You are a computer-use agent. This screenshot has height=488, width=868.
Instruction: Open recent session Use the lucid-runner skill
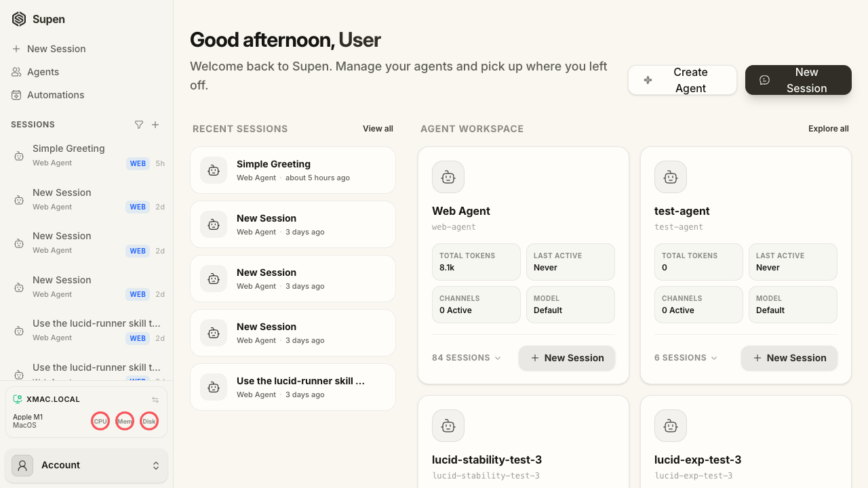(x=293, y=387)
